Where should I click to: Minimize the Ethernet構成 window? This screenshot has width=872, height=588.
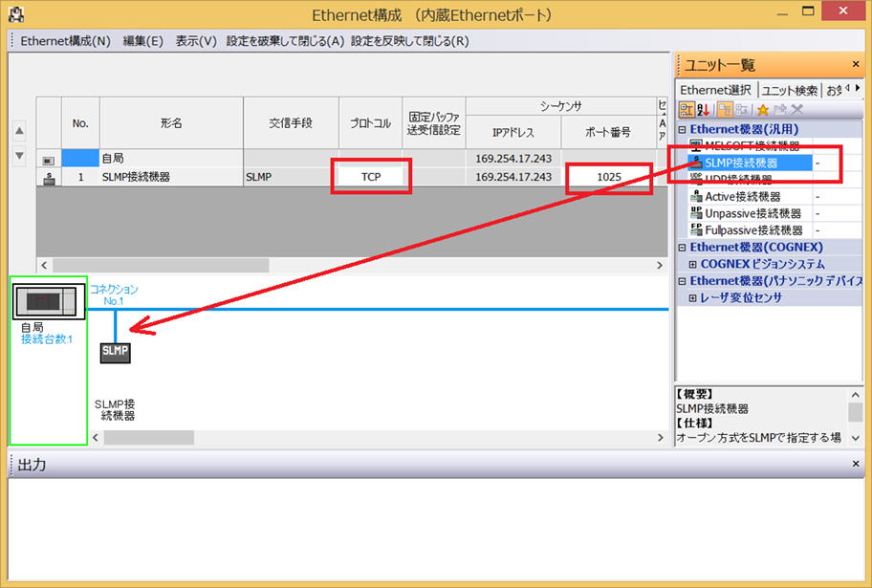tap(782, 13)
